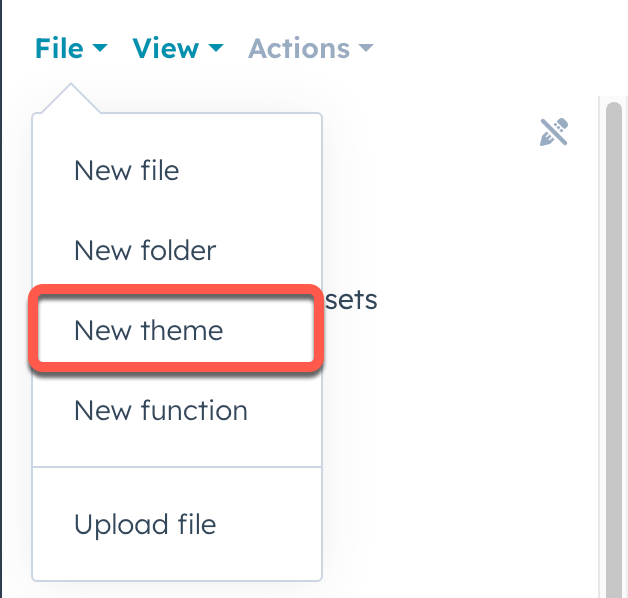
Task: Pick the New function entry
Action: 161,410
